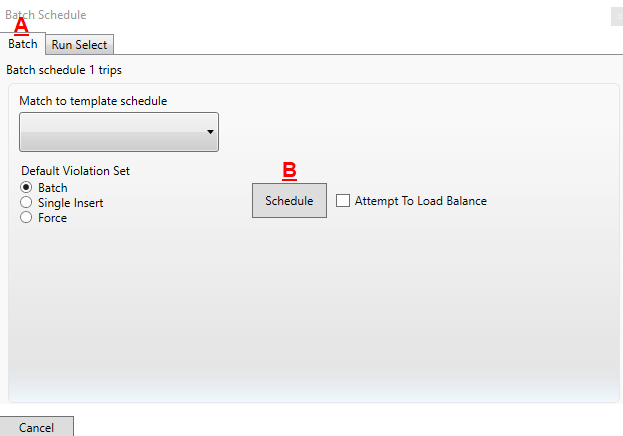Click the Batch Schedule window title
The height and width of the screenshot is (436, 623).
(x=46, y=15)
